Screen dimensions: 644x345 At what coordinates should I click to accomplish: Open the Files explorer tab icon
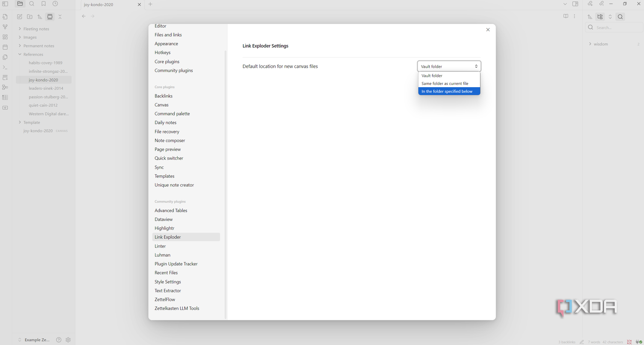(20, 4)
